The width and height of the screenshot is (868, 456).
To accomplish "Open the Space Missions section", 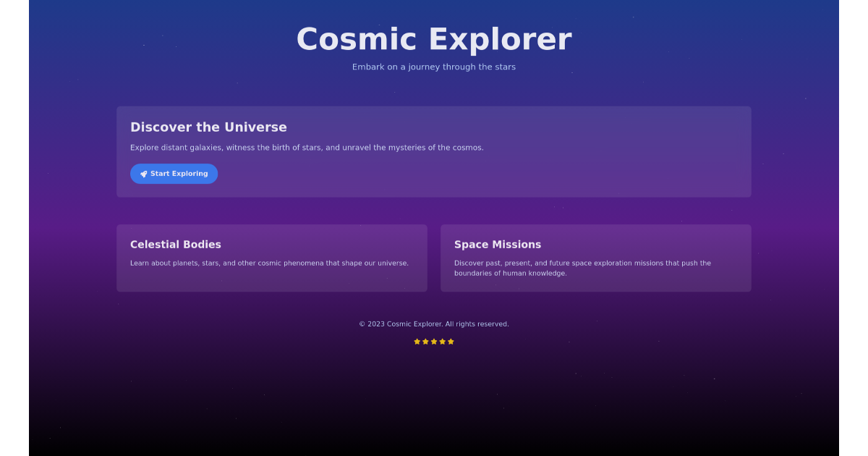I will [596, 258].
